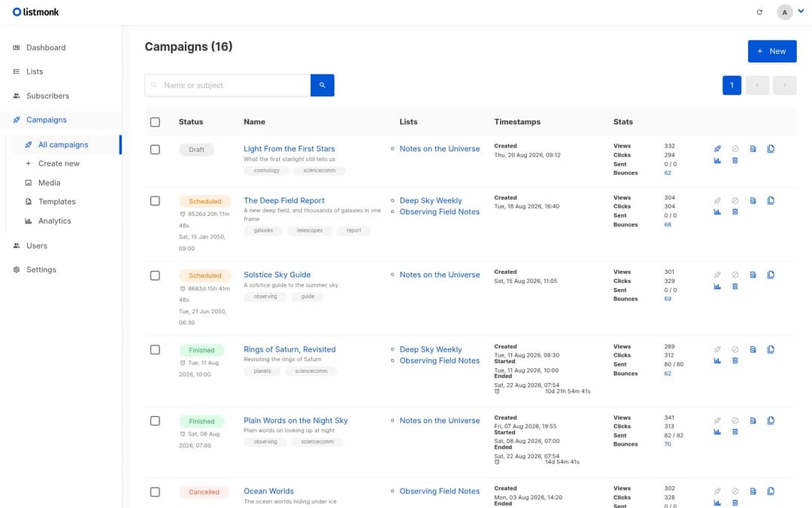Click the page 1 pagination button
Viewport: 812px width, 508px height.
click(x=732, y=85)
